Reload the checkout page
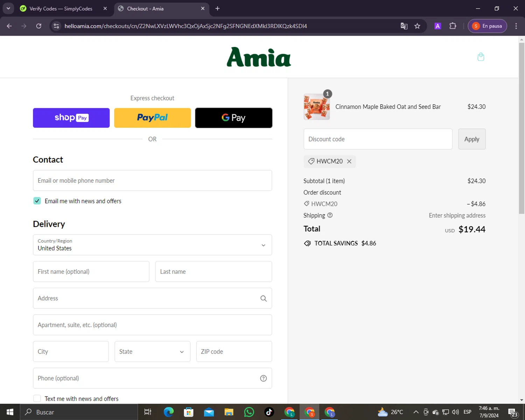 click(x=39, y=26)
